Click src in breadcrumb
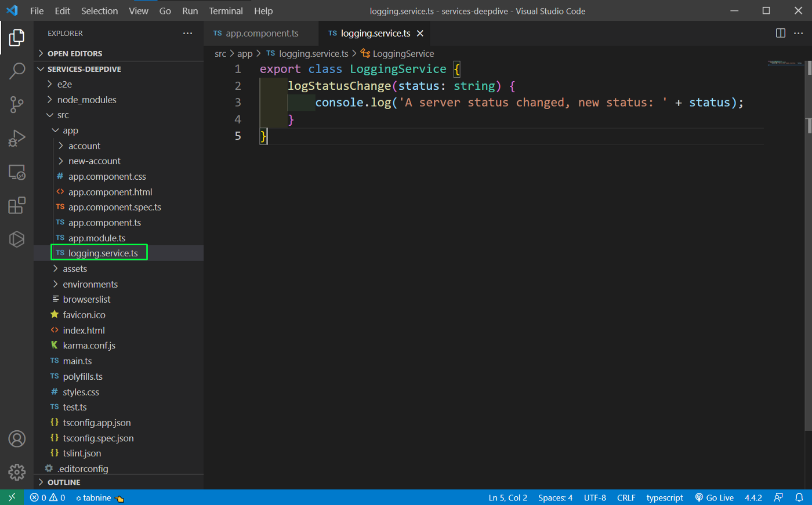Viewport: 812px width, 505px height. [220, 53]
